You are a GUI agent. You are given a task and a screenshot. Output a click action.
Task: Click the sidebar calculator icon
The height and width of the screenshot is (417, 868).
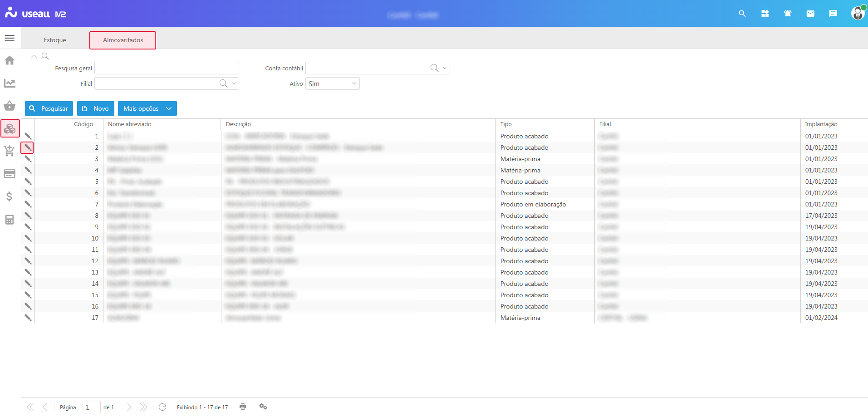10,220
